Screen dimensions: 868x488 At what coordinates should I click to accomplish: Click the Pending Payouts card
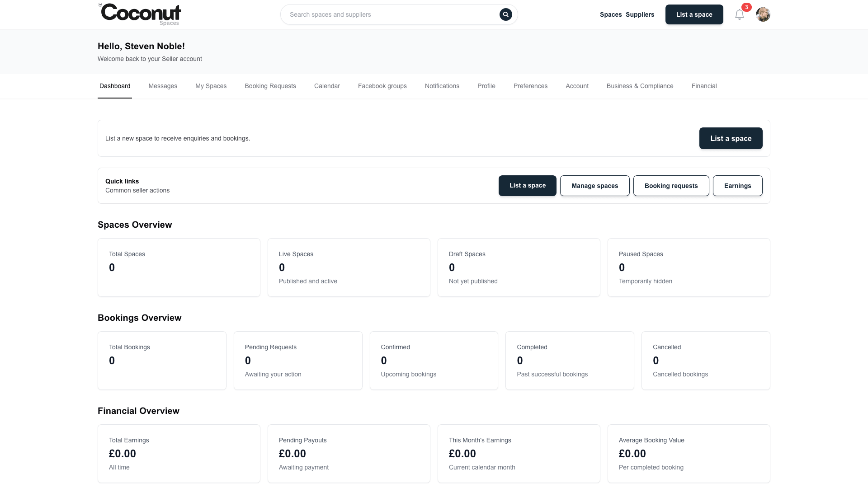pyautogui.click(x=349, y=454)
